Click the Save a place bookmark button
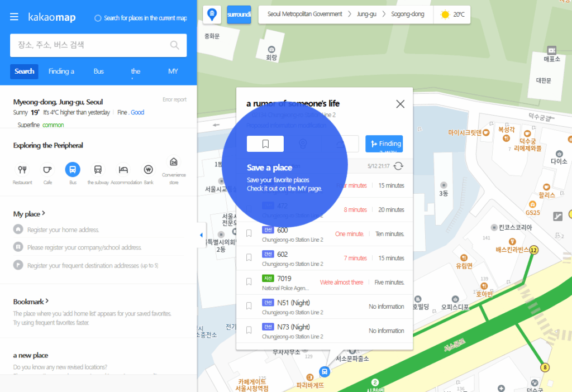This screenshot has width=572, height=392. click(265, 144)
